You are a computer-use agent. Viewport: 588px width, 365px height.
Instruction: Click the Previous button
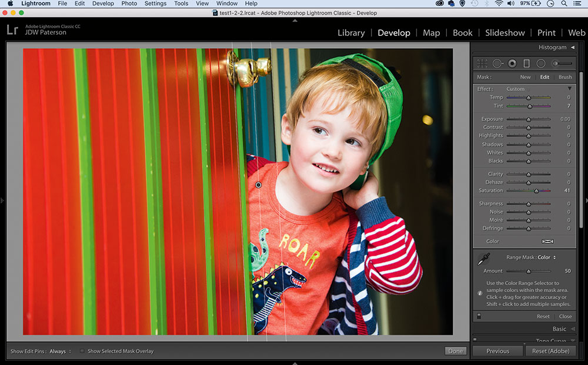[497, 351]
